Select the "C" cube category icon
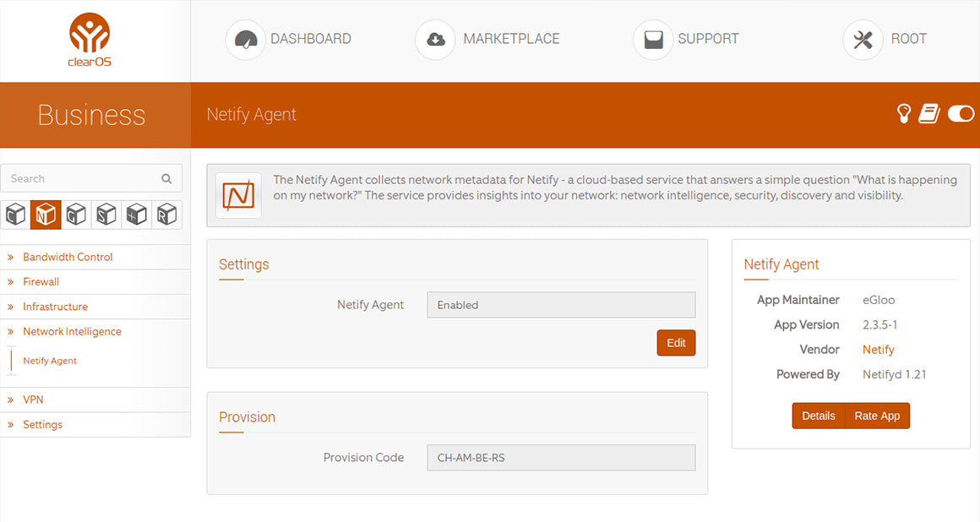The height and width of the screenshot is (522, 980). click(15, 215)
